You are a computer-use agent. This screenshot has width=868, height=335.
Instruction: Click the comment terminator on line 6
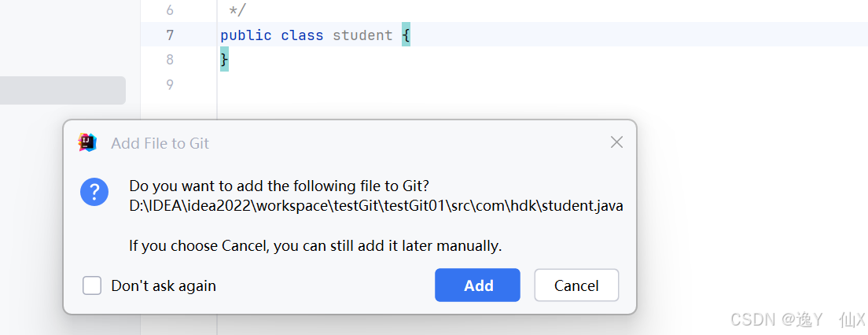click(237, 10)
